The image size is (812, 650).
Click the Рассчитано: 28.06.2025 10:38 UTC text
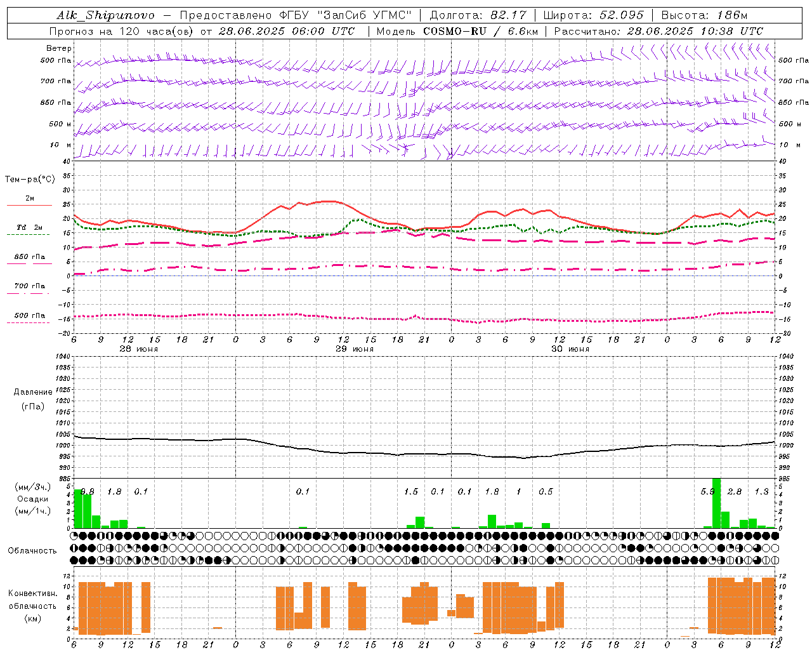point(658,31)
